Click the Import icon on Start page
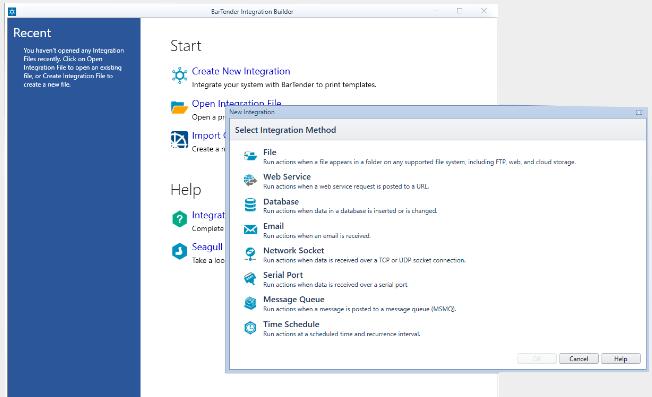652x397 pixels. click(179, 140)
